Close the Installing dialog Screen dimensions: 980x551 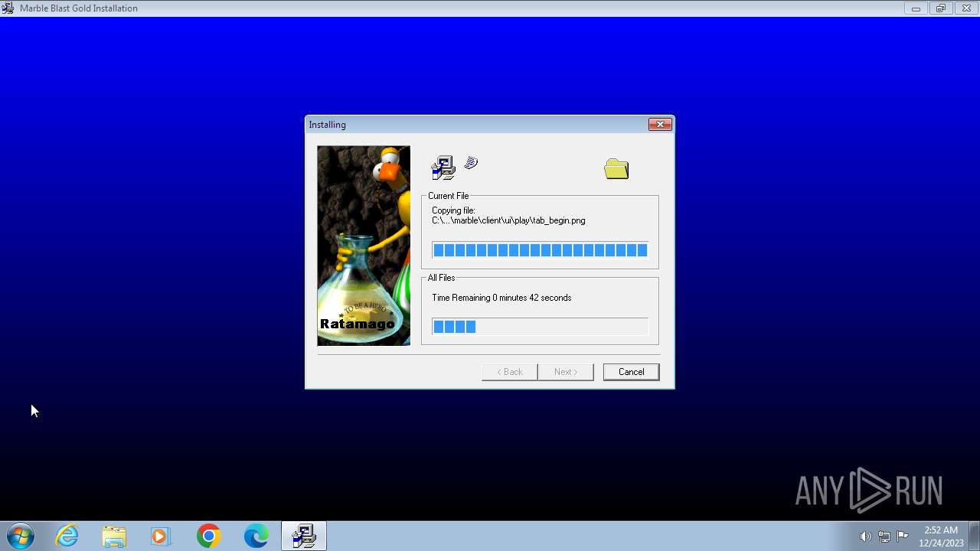point(660,125)
